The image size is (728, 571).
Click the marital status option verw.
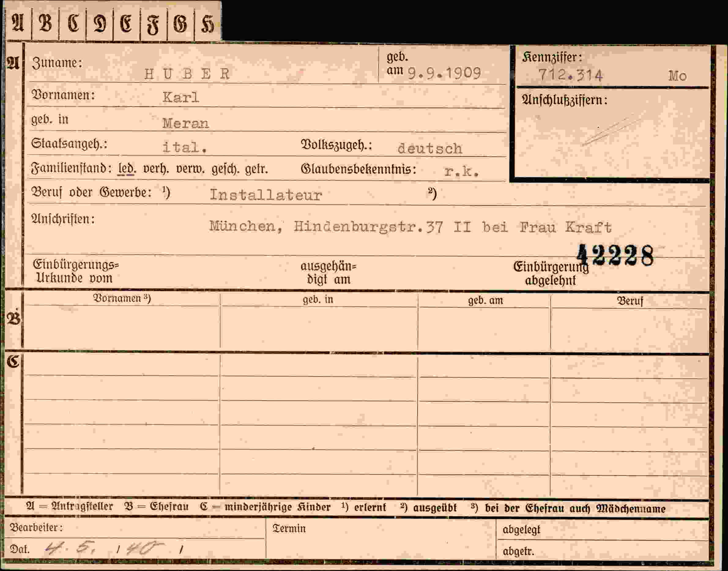pyautogui.click(x=190, y=169)
